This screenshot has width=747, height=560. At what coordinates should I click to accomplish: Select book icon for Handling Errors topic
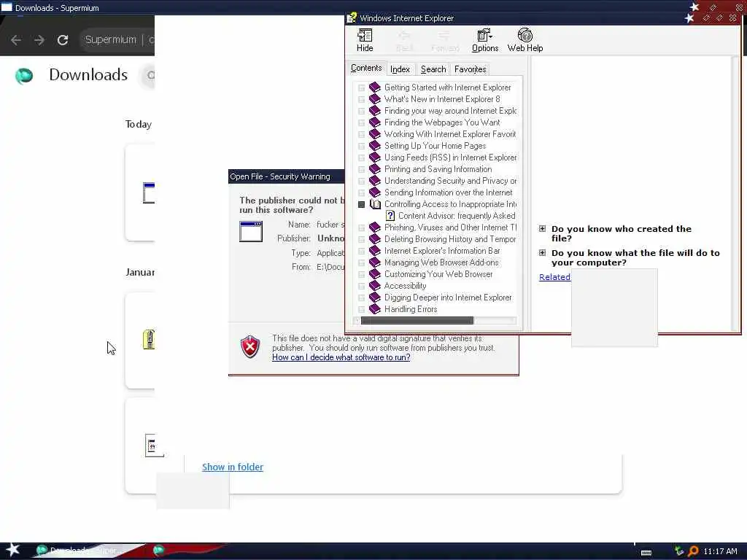coord(375,309)
